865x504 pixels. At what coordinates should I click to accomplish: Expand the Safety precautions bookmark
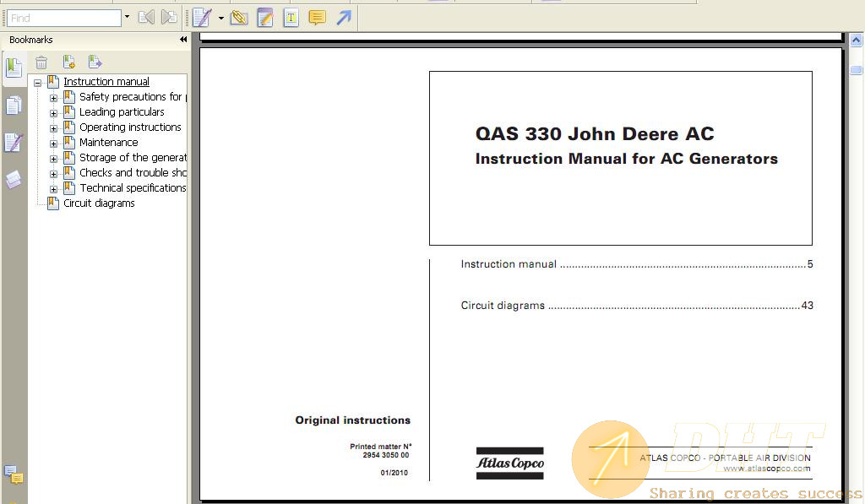click(x=53, y=98)
